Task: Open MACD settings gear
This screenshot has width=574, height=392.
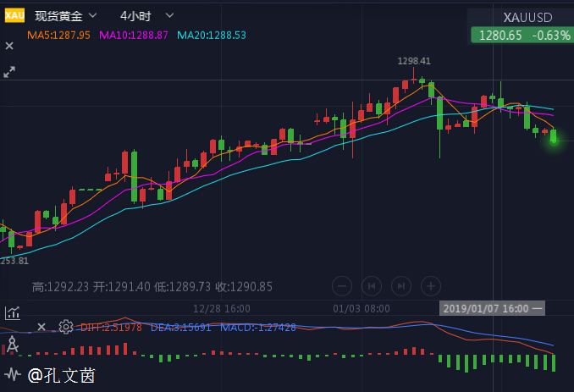Action: (x=65, y=327)
